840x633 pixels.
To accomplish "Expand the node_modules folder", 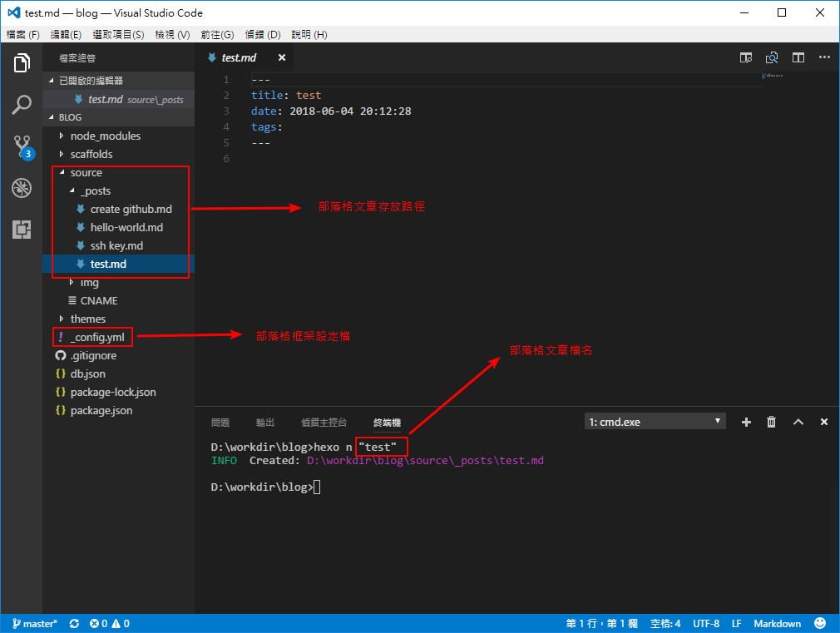I will (x=62, y=136).
